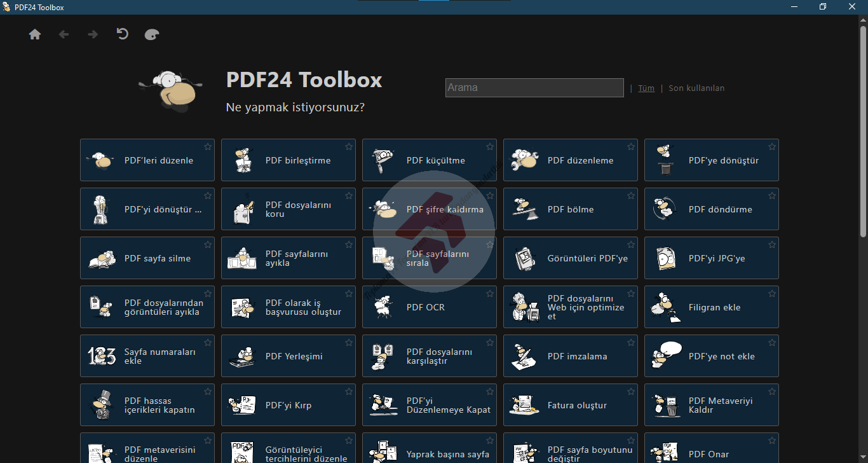This screenshot has width=868, height=463.
Task: Select the PDF döndürme tool
Action: (x=712, y=209)
